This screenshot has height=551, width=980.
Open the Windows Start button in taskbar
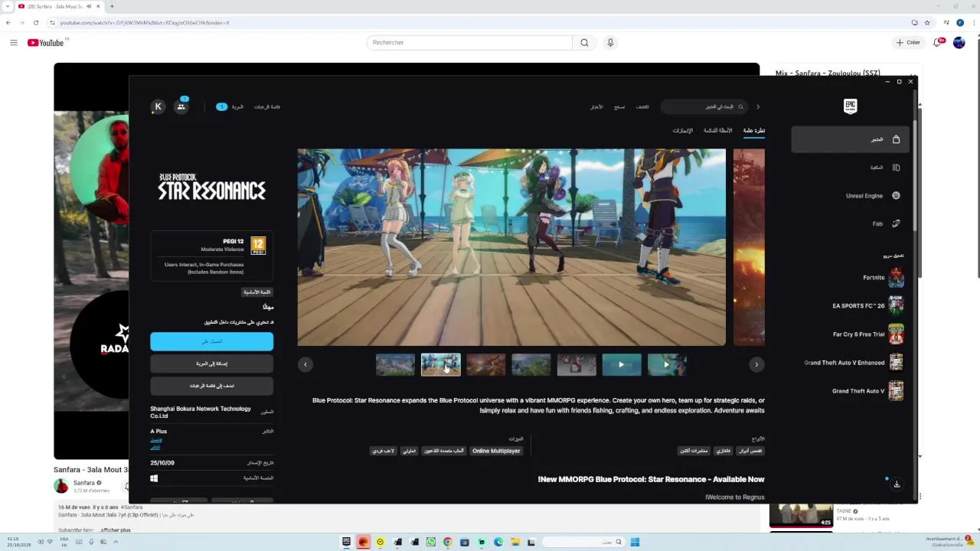(635, 543)
